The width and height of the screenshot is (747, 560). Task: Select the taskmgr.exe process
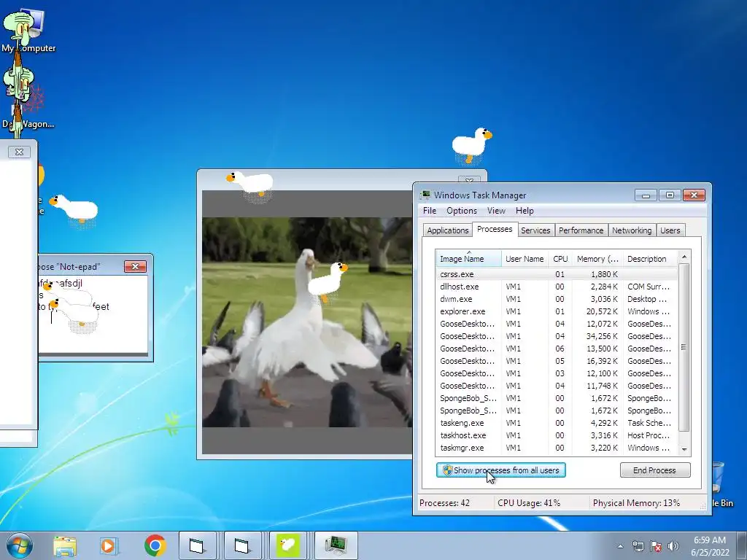tap(557, 448)
